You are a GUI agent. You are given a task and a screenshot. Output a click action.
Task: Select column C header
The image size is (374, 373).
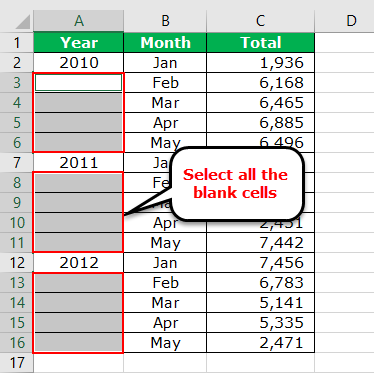(260, 21)
